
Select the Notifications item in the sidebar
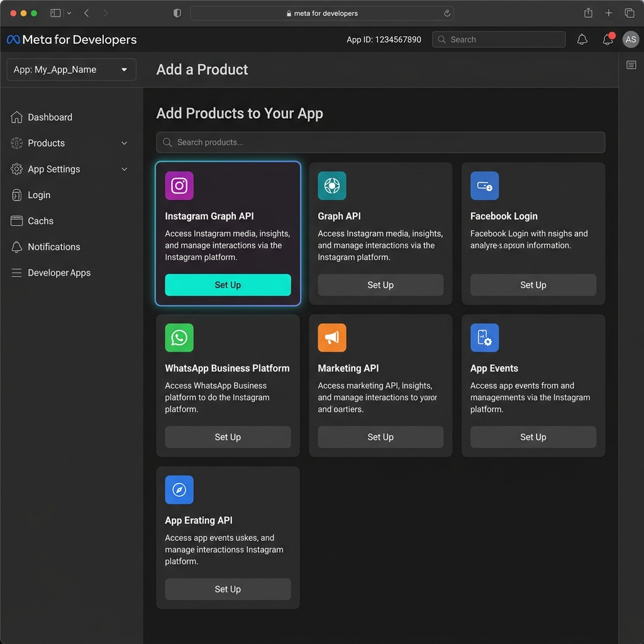click(x=53, y=247)
